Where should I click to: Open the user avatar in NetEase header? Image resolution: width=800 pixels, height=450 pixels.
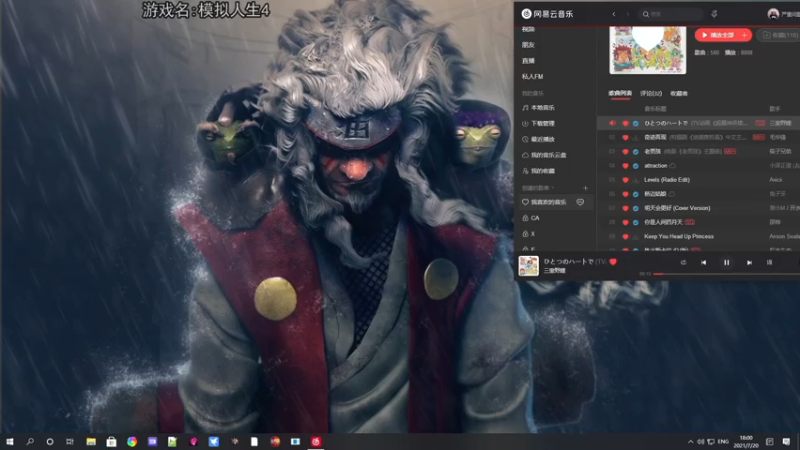tap(773, 14)
